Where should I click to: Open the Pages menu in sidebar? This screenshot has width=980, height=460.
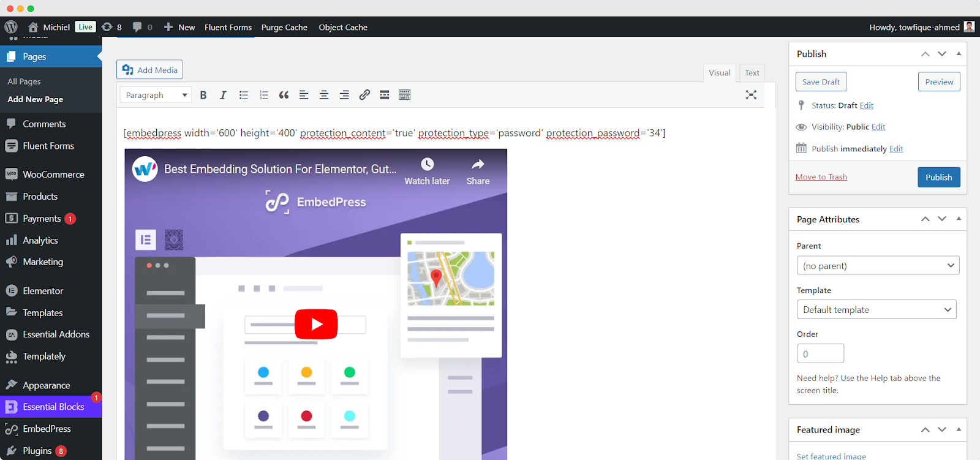[51, 56]
